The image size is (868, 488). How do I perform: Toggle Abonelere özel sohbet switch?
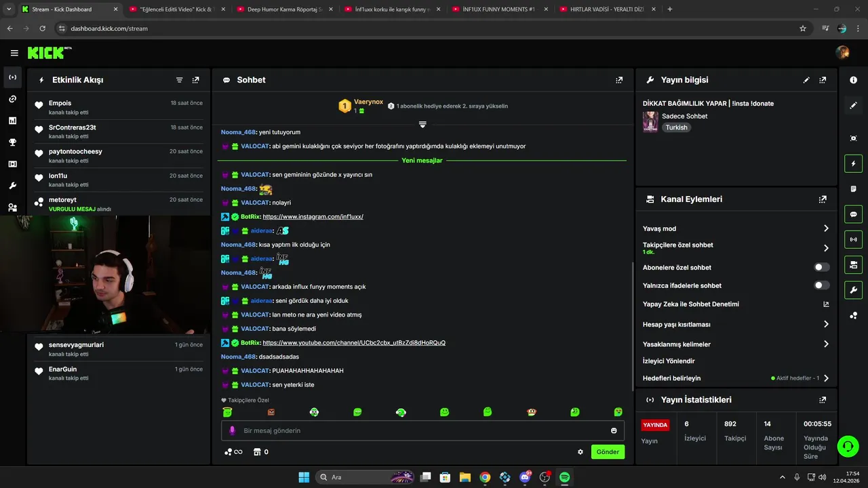point(821,268)
